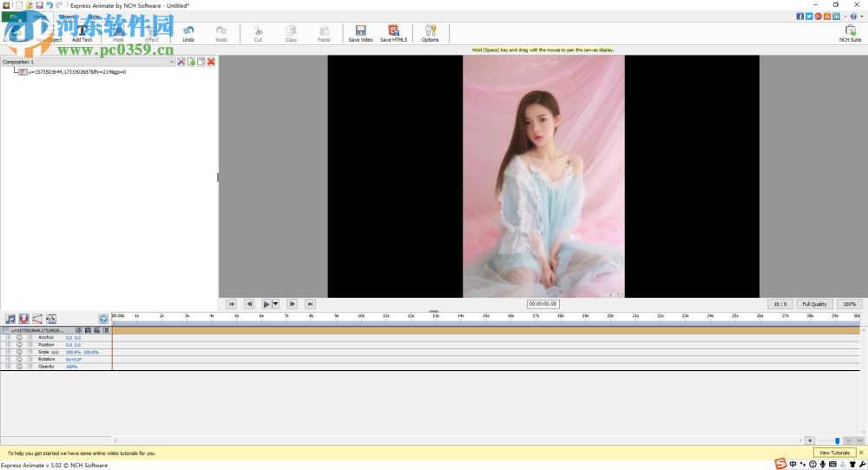Click composition settings icon beside Composition 1

(181, 62)
